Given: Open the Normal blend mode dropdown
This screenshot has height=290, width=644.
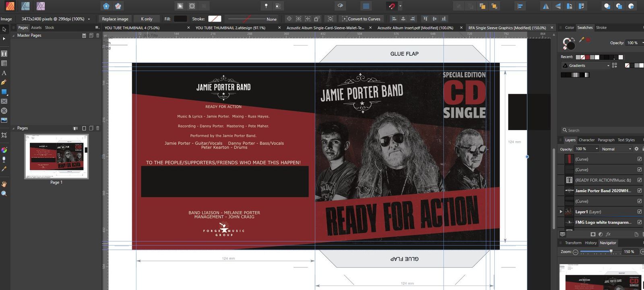Looking at the screenshot, I should tap(616, 149).
